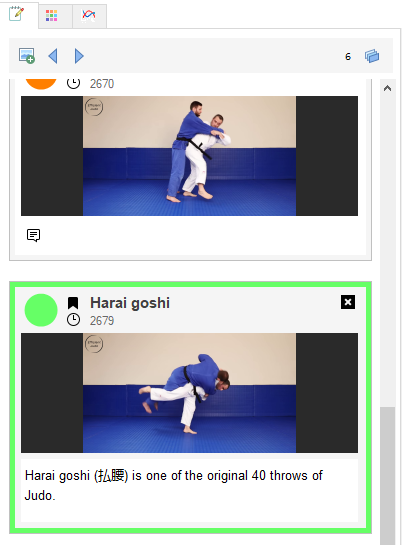The image size is (402, 545).
Task: Open the colored grid tab
Action: [51, 16]
